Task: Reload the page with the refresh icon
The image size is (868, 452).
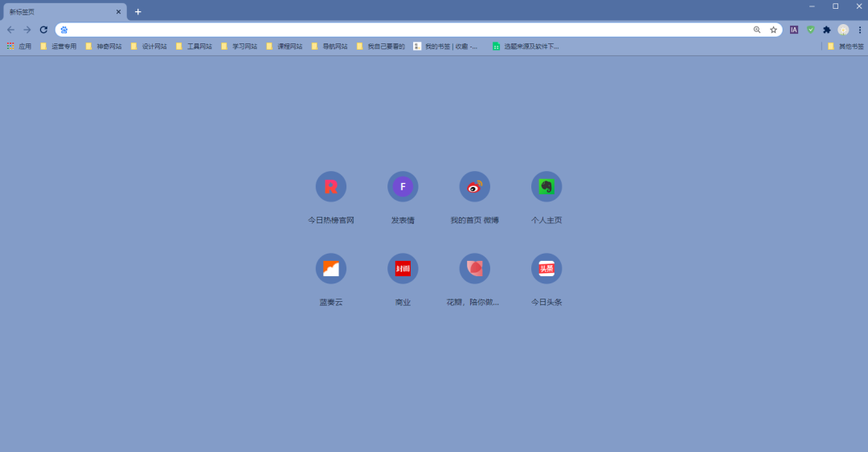Action: [x=43, y=30]
